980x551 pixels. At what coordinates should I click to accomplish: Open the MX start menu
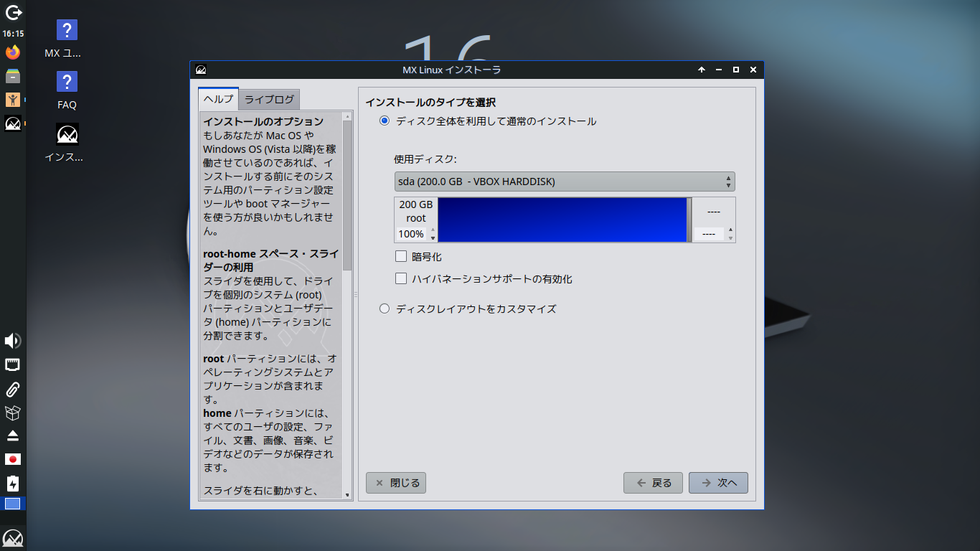point(13,537)
